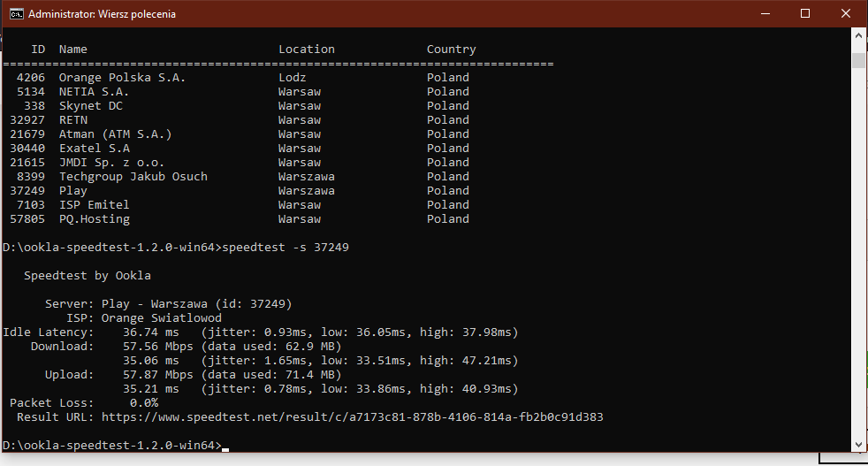Open the command prompt system menu icon

coord(17,14)
